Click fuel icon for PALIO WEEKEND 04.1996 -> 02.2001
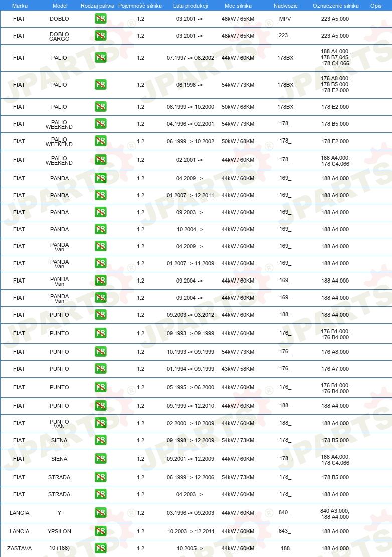 click(x=101, y=123)
